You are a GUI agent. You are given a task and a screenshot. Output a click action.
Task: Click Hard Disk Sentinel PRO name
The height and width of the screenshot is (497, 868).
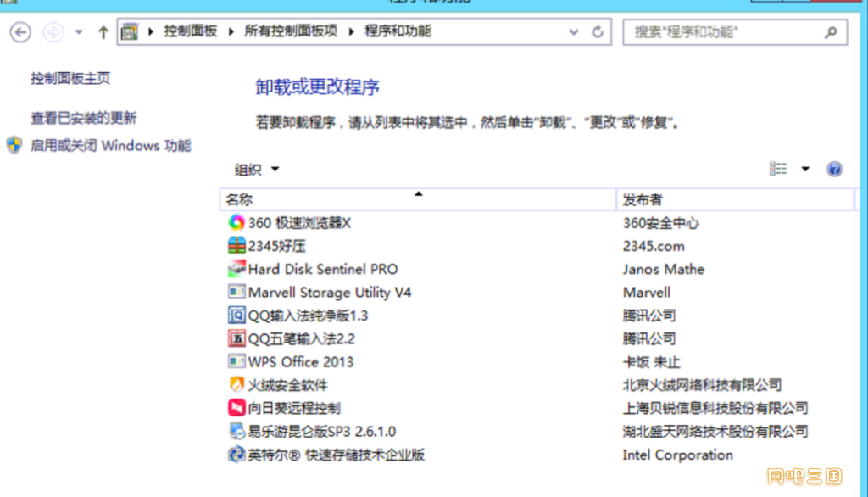(323, 269)
